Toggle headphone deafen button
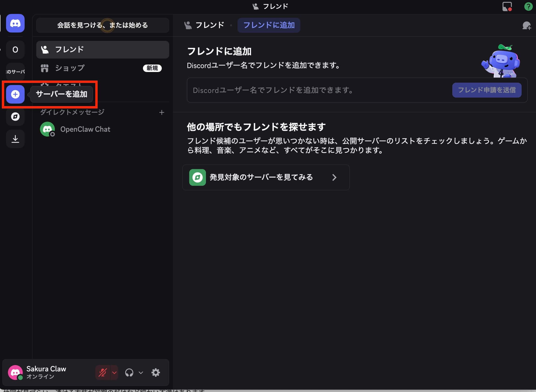This screenshot has height=392, width=536. 129,372
